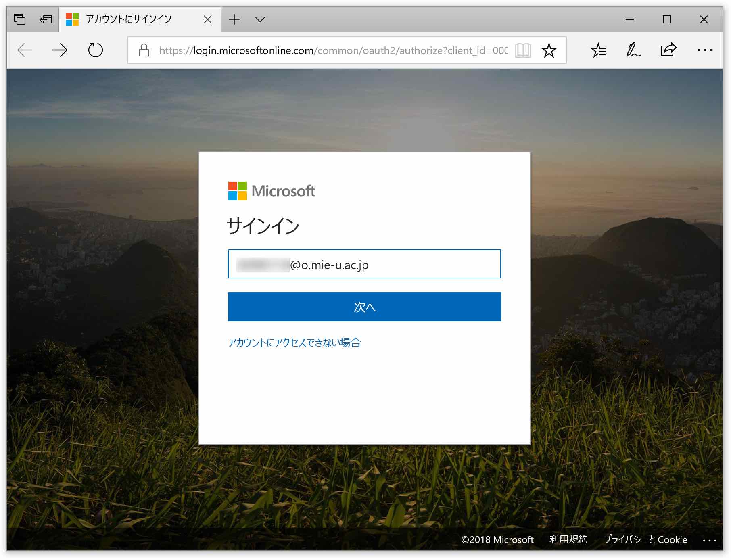Focus the email field with @o.mie-u.ac.jp

tap(365, 264)
